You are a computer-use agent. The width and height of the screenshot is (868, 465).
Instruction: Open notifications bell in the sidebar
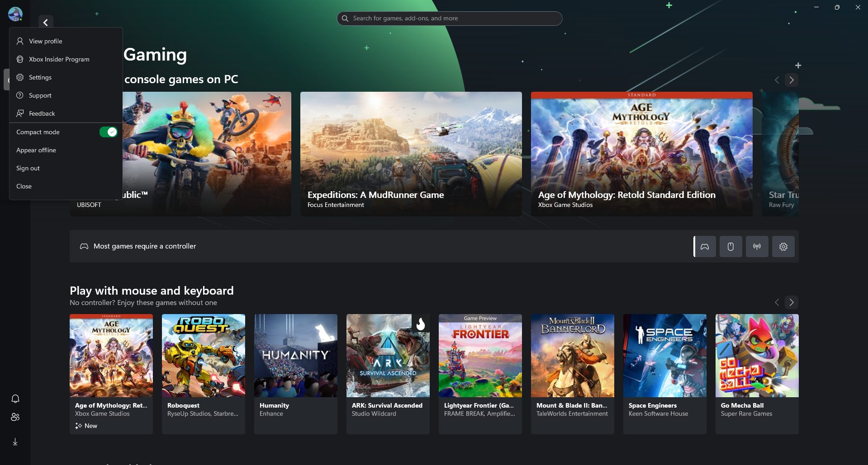click(x=15, y=399)
